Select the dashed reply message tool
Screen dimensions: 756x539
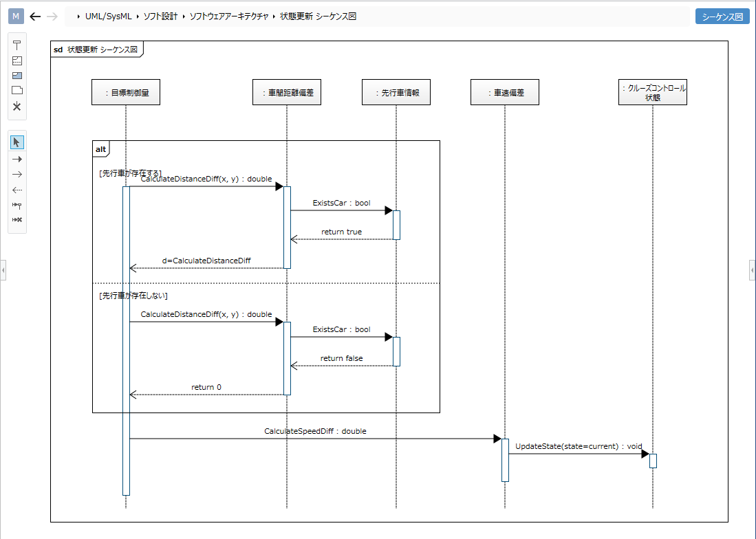tap(17, 190)
